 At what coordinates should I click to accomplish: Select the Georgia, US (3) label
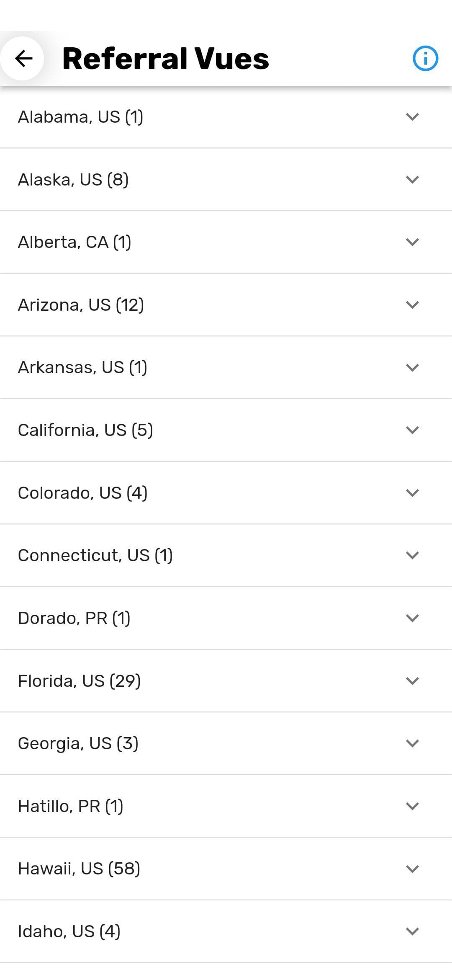pos(78,743)
